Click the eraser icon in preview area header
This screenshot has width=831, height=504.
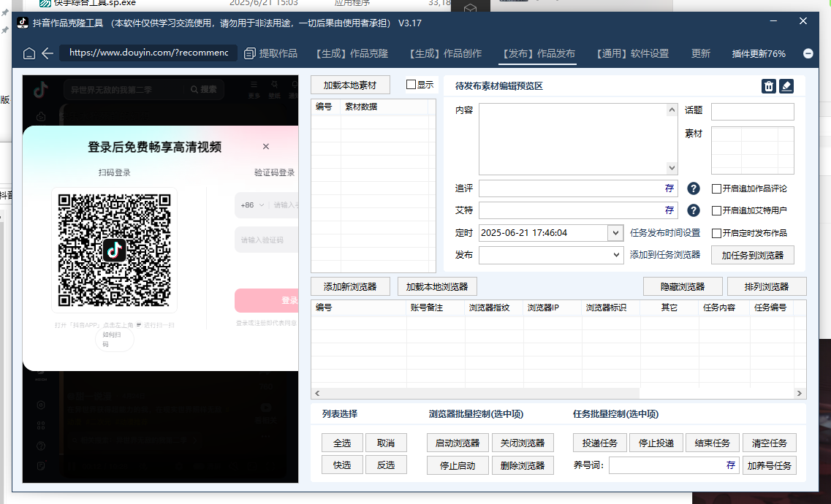tap(786, 86)
